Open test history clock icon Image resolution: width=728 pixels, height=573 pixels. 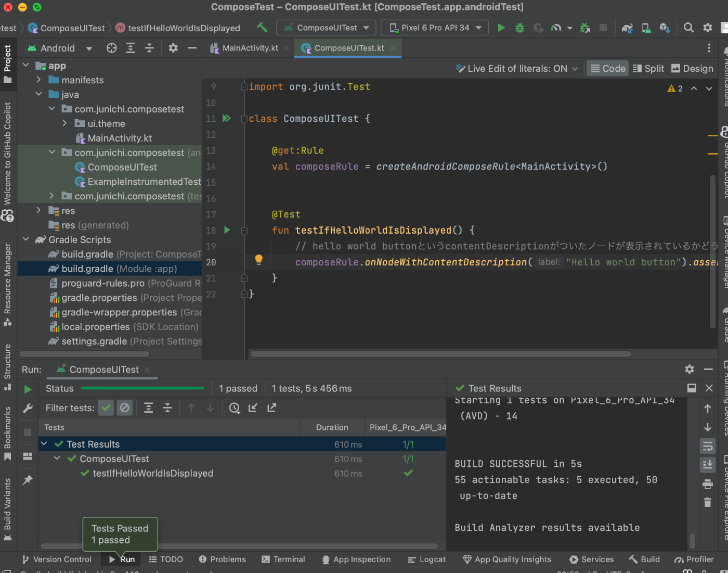click(234, 408)
